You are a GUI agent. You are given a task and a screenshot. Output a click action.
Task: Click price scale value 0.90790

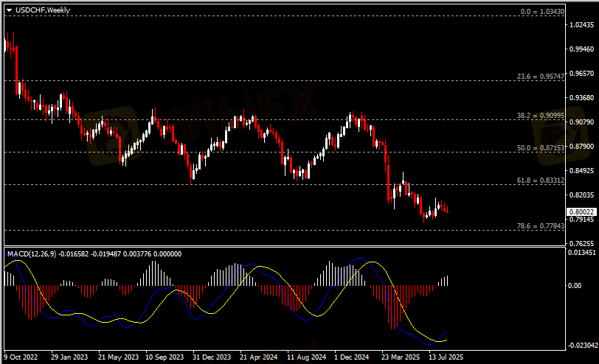581,122
